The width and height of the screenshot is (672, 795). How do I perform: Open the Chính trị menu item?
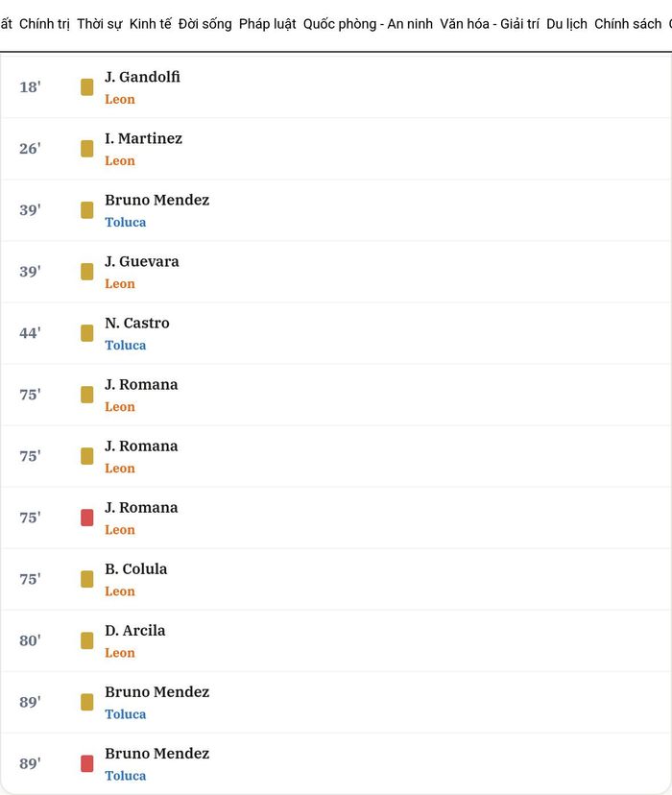tap(44, 24)
